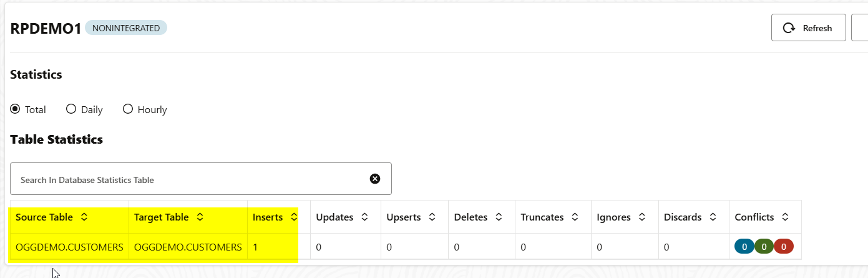Select the Hourly statistics radio button

tap(128, 109)
